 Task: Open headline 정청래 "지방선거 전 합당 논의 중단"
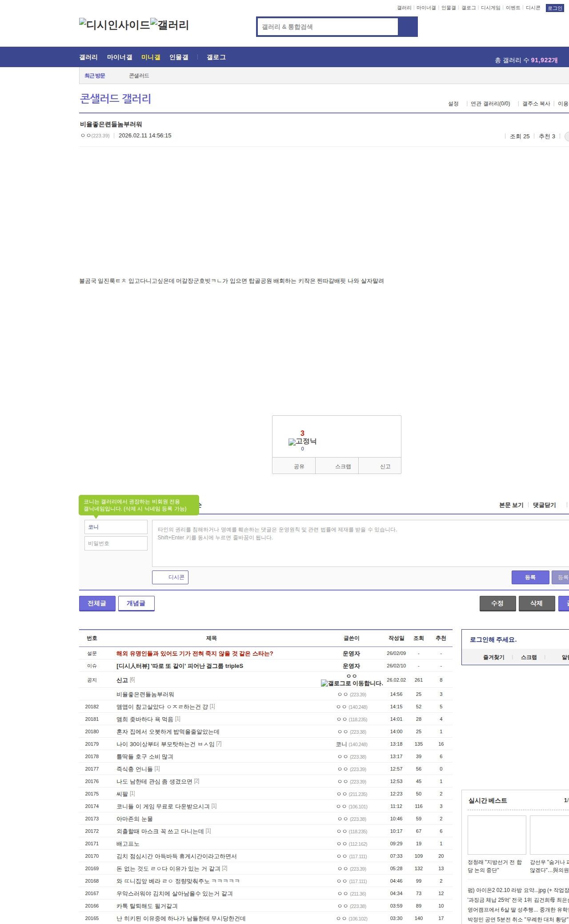tap(495, 866)
